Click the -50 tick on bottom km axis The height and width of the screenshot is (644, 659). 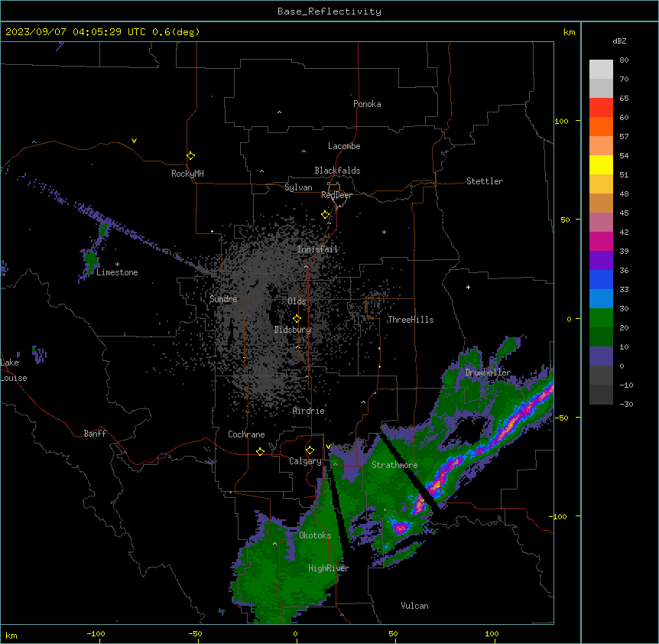pyautogui.click(x=195, y=633)
